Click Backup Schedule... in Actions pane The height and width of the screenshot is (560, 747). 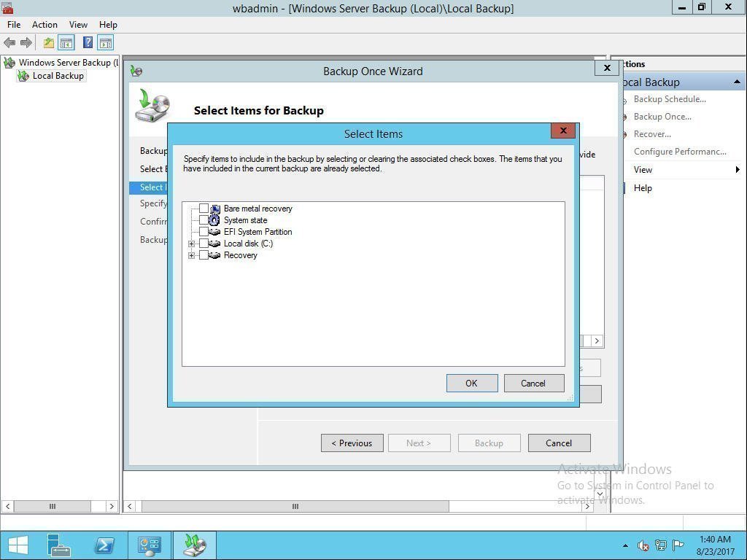pos(670,99)
